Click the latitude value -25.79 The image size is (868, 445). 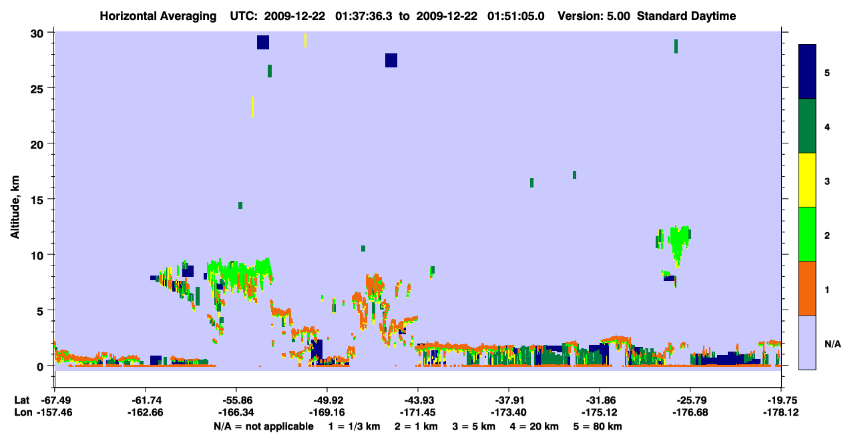tap(690, 400)
